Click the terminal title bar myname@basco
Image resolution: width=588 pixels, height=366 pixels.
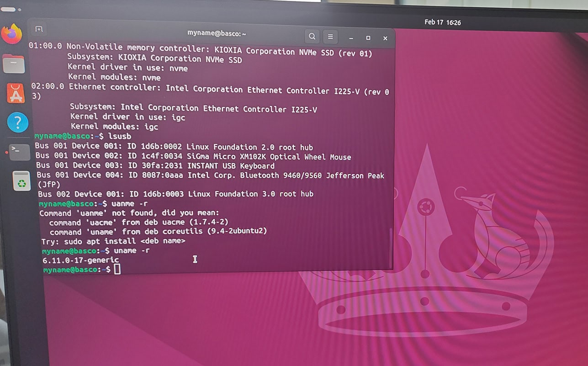[x=217, y=33]
